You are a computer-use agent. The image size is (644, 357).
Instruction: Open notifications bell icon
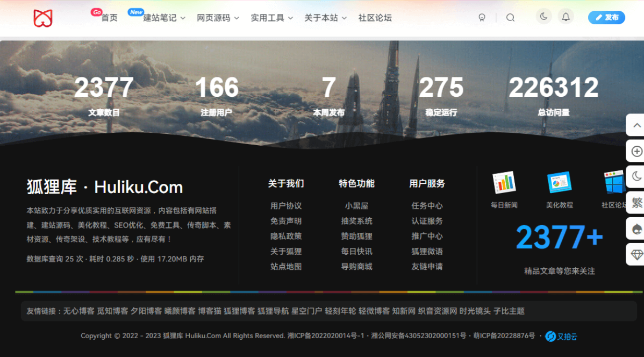tap(566, 17)
